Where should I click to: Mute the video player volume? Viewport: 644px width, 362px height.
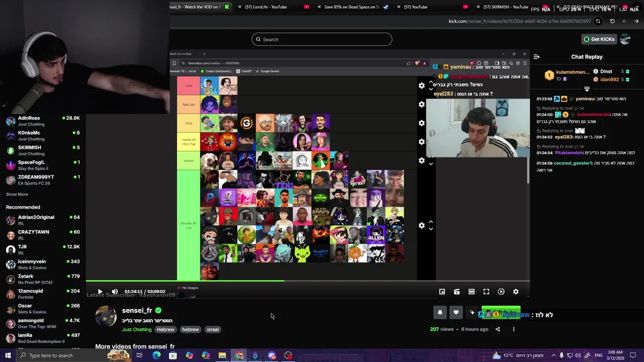(x=115, y=292)
